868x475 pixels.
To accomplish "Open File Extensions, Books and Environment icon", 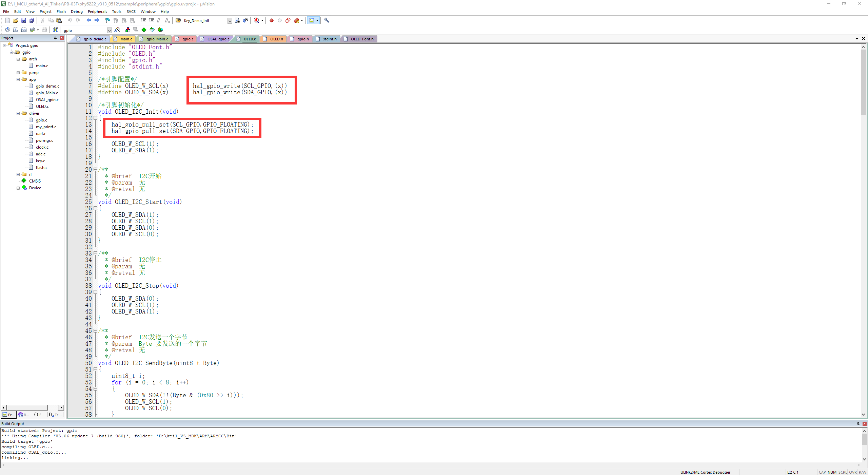I will click(x=128, y=30).
